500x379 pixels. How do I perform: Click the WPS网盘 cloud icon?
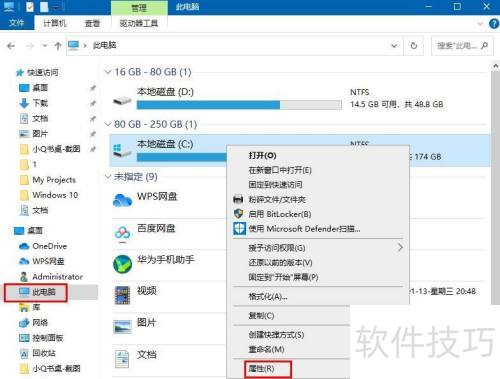[122, 200]
